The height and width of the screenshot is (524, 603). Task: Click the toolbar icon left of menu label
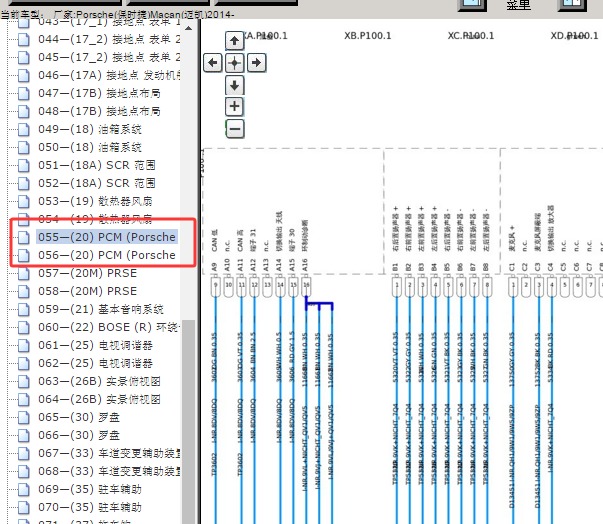tap(472, 5)
